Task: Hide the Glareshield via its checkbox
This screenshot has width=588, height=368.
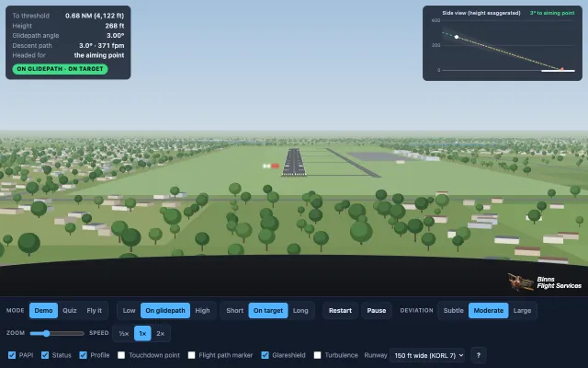Action: point(266,355)
